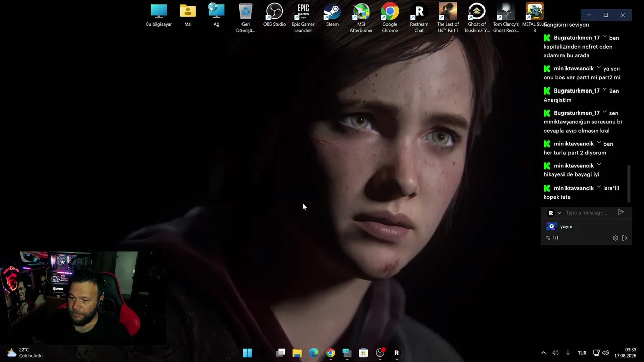The width and height of the screenshot is (644, 362).
Task: Open the clock showing 03:33
Action: 626,353
